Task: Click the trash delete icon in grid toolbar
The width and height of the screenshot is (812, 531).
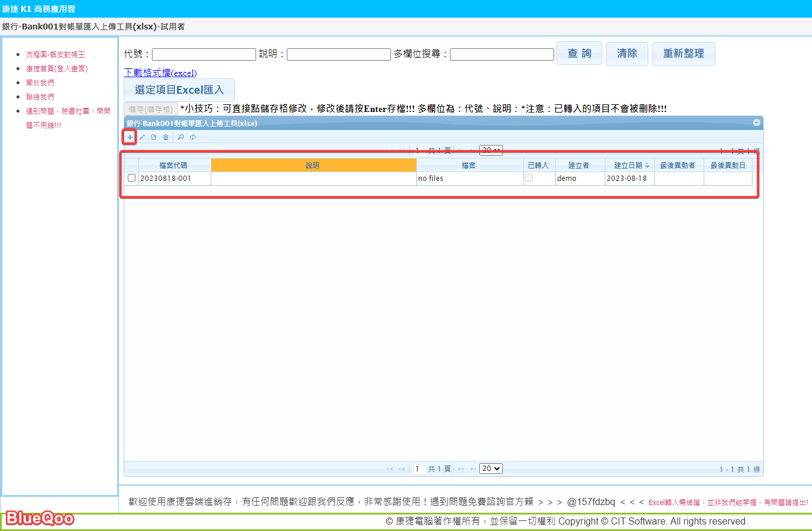Action: (x=165, y=137)
